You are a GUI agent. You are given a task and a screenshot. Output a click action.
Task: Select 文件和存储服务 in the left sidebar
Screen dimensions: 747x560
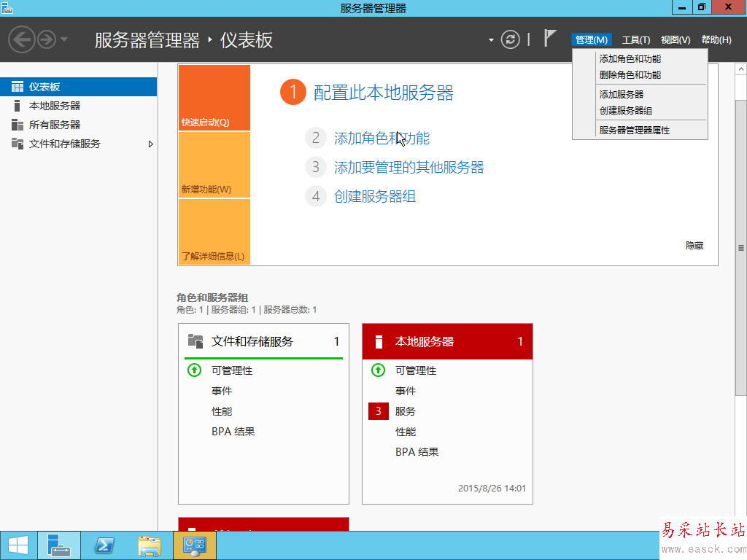click(x=78, y=144)
